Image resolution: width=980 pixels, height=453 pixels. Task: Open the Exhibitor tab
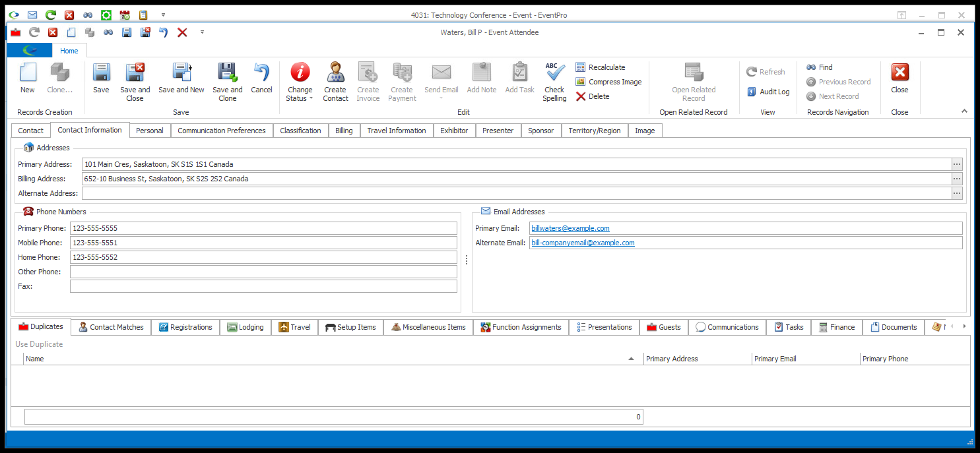454,131
